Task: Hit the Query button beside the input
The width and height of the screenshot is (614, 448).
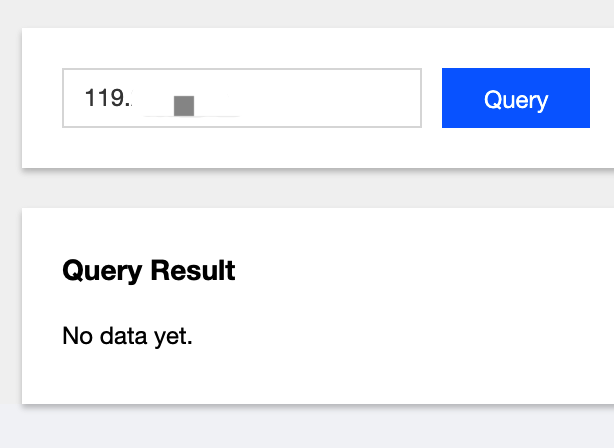Action: tap(515, 98)
